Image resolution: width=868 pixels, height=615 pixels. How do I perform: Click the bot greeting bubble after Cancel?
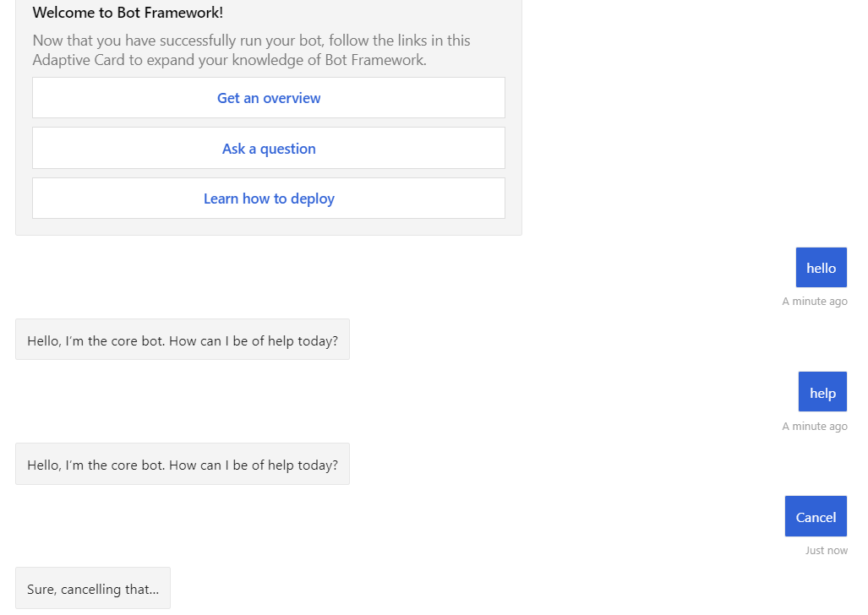[92, 588]
